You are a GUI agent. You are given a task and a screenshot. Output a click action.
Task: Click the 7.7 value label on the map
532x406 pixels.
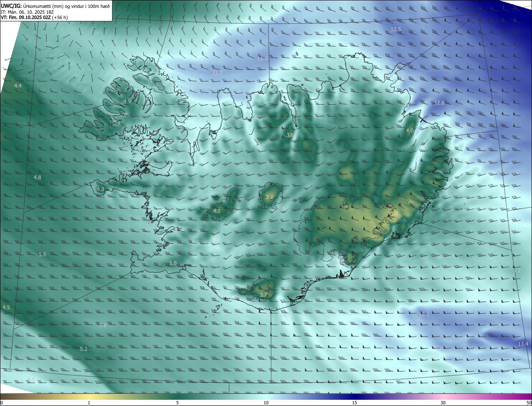tap(517, 271)
